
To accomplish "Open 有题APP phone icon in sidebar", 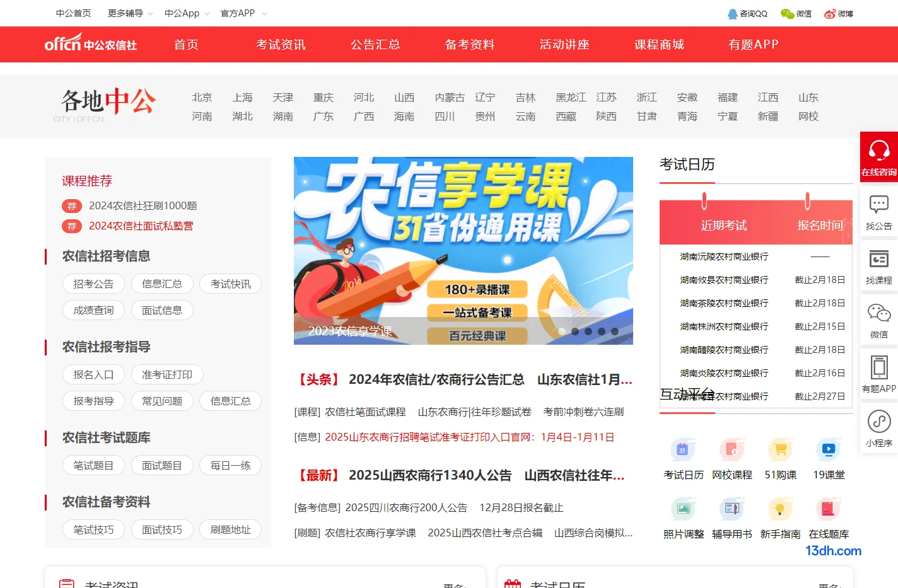I will (x=879, y=374).
